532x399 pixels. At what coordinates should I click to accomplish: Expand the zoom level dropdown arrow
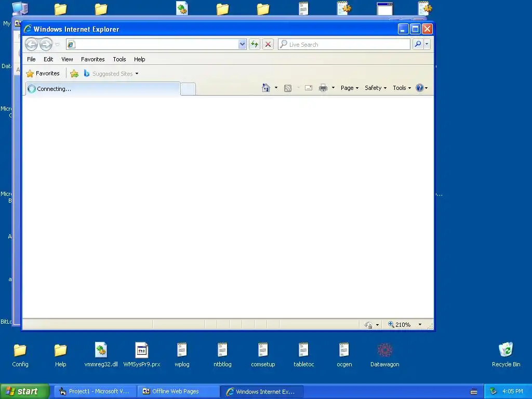[420, 325]
